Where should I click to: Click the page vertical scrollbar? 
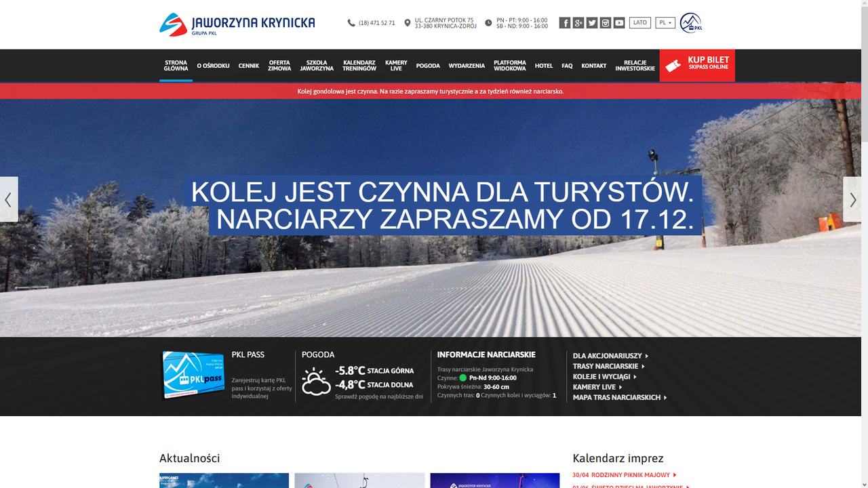tap(865, 244)
